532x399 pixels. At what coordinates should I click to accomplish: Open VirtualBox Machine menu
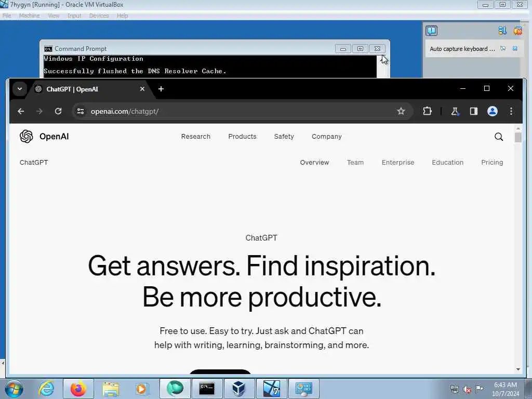29,16
